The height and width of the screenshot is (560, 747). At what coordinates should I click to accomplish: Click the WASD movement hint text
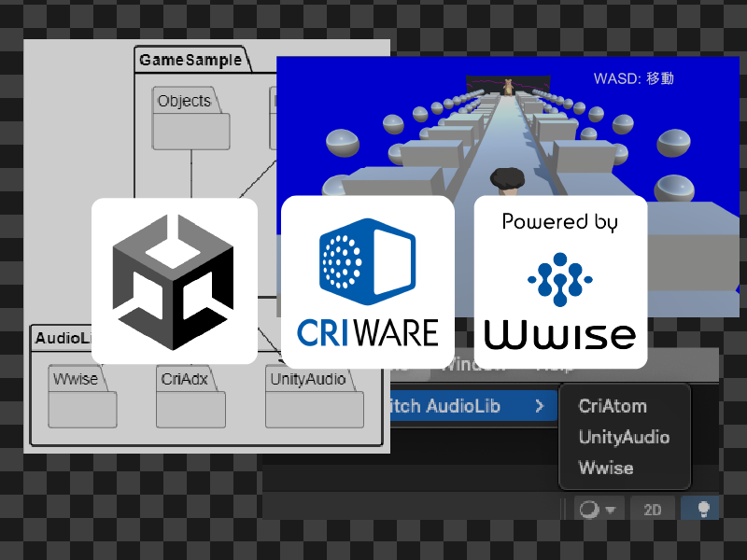pyautogui.click(x=633, y=78)
